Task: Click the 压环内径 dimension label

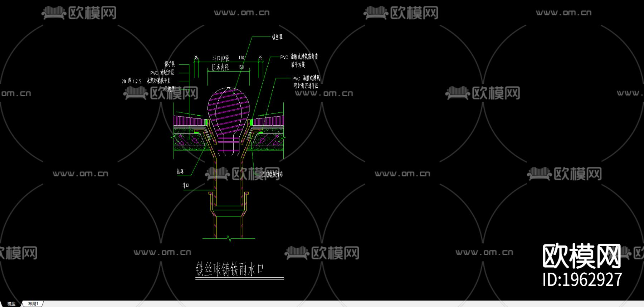Action: pyautogui.click(x=220, y=67)
